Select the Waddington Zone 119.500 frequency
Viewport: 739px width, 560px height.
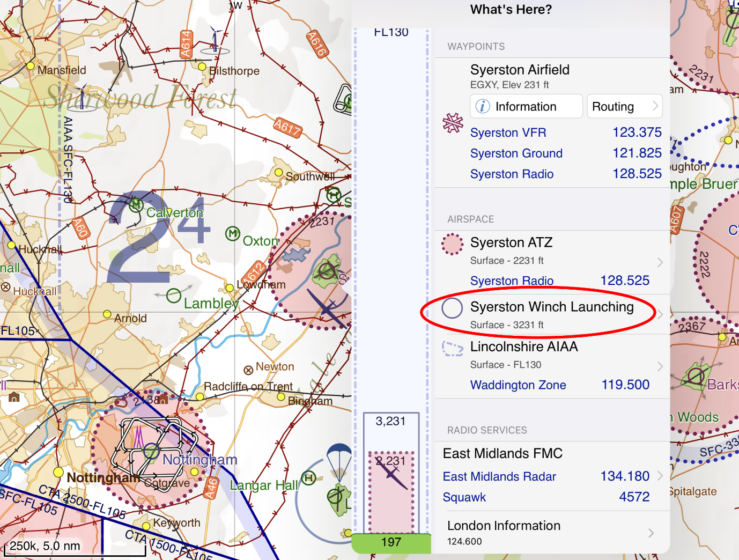coord(625,385)
